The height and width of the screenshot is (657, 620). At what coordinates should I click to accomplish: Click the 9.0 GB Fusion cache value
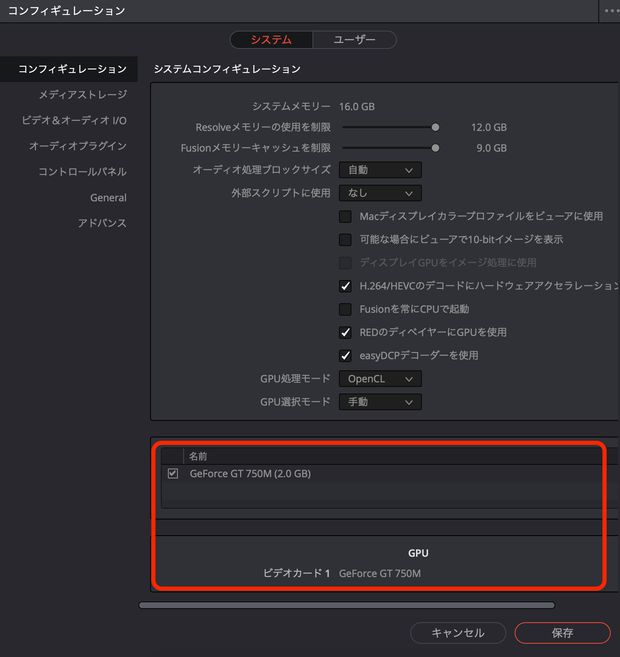pyautogui.click(x=491, y=148)
